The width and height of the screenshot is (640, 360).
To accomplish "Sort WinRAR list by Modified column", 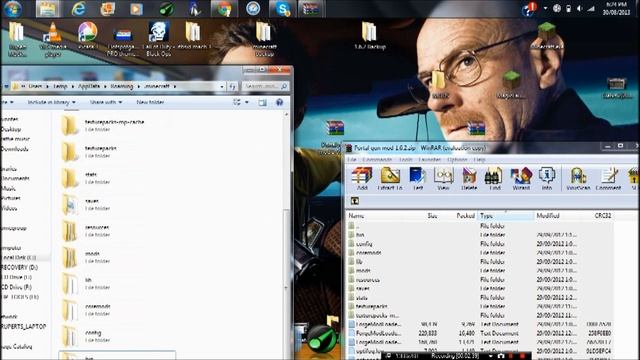I will 548,216.
